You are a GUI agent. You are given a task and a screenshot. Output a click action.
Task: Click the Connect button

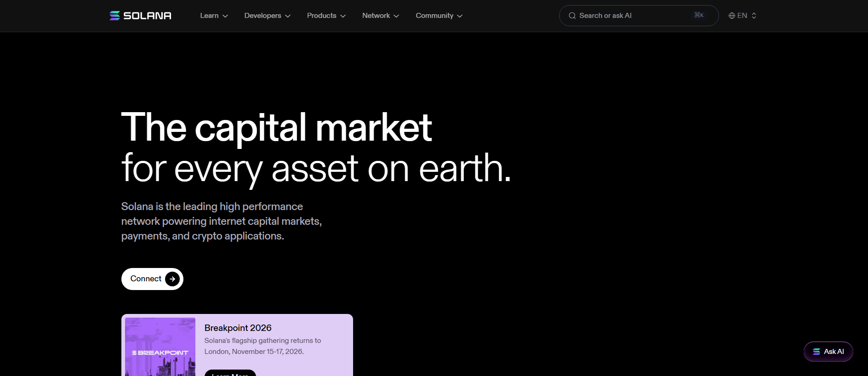coord(152,279)
